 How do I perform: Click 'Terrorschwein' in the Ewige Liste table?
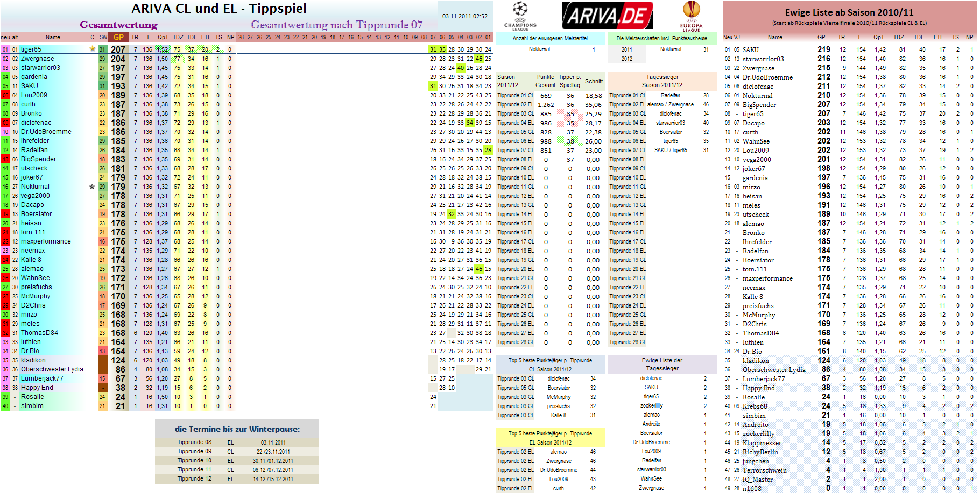pos(765,470)
